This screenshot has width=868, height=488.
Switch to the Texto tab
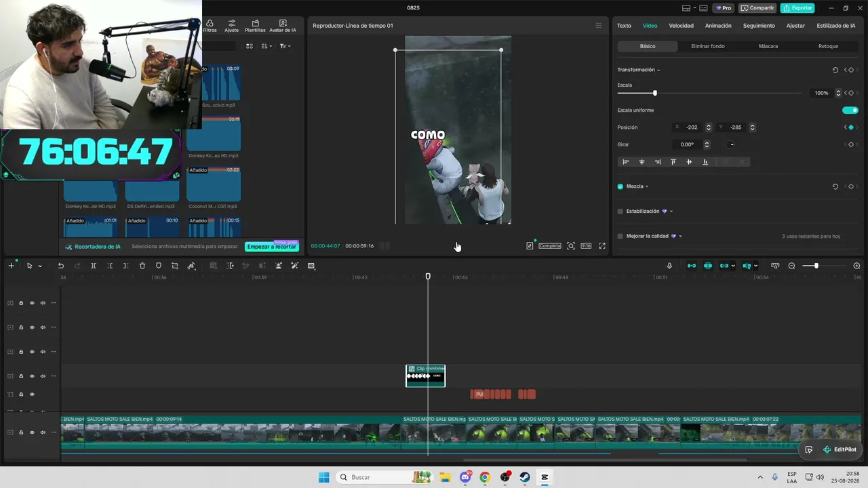[x=624, y=26]
